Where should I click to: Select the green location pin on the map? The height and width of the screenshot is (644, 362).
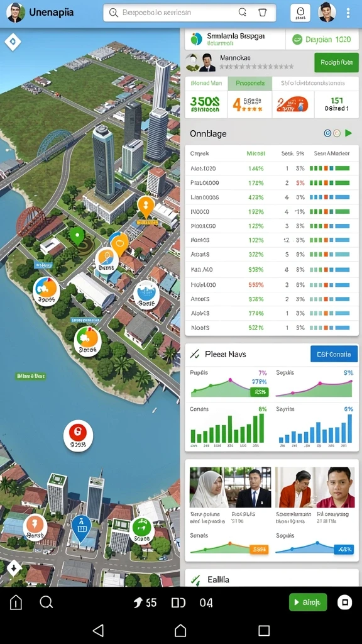click(x=77, y=236)
